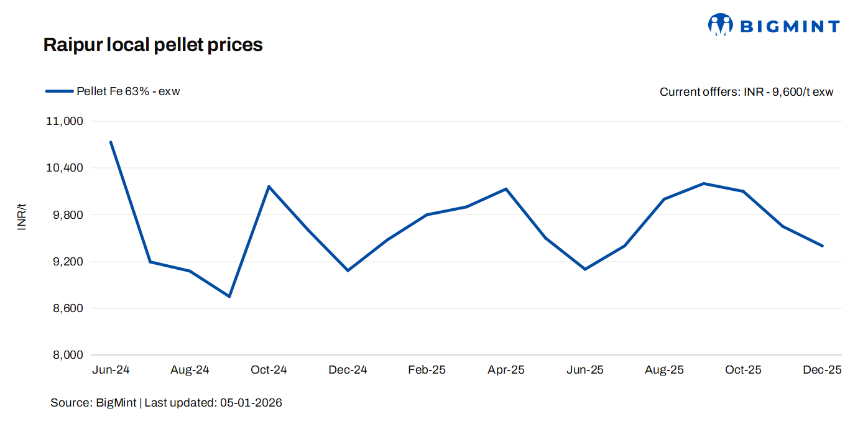Toggle the Pellet Fe 63% - exw legend label
This screenshot has width=868, height=442.
(128, 91)
